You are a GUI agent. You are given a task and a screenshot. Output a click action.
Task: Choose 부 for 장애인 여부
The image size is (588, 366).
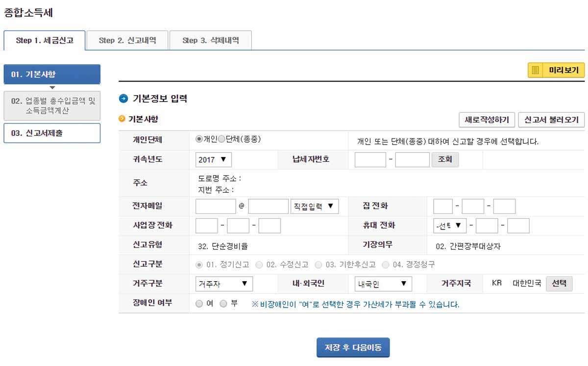223,304
